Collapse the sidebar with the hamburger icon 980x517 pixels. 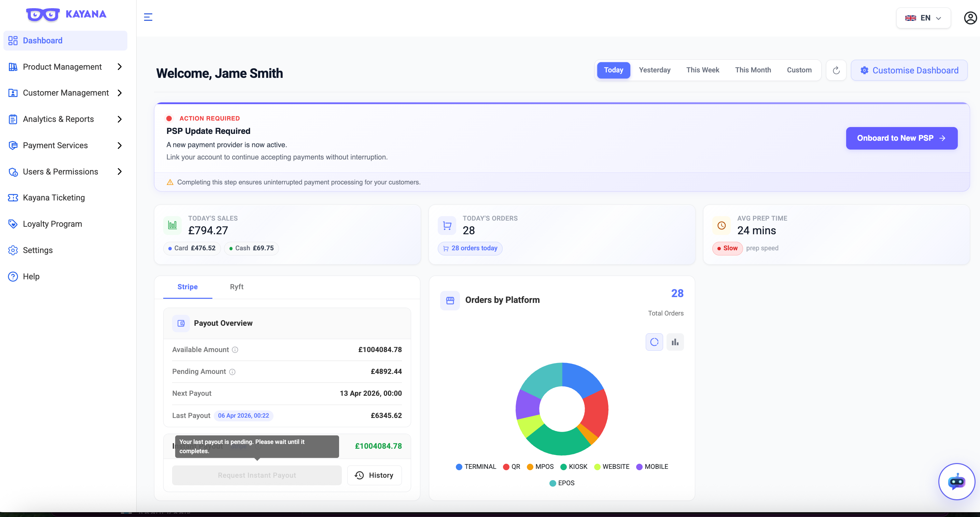pos(148,17)
